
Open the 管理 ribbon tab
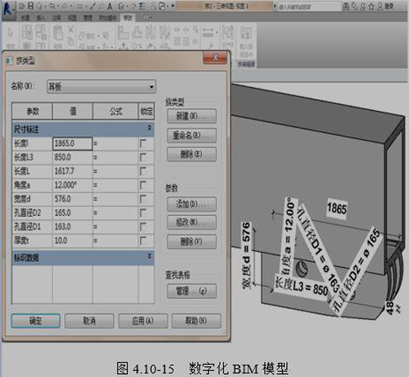[87, 18]
